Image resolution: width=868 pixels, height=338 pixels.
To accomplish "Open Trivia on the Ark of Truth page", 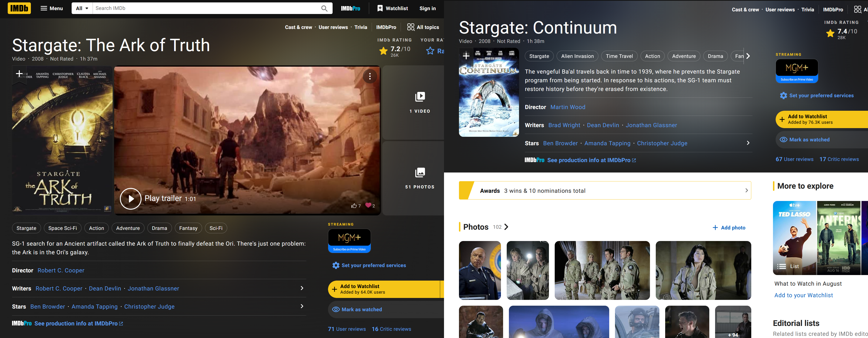I will (361, 27).
